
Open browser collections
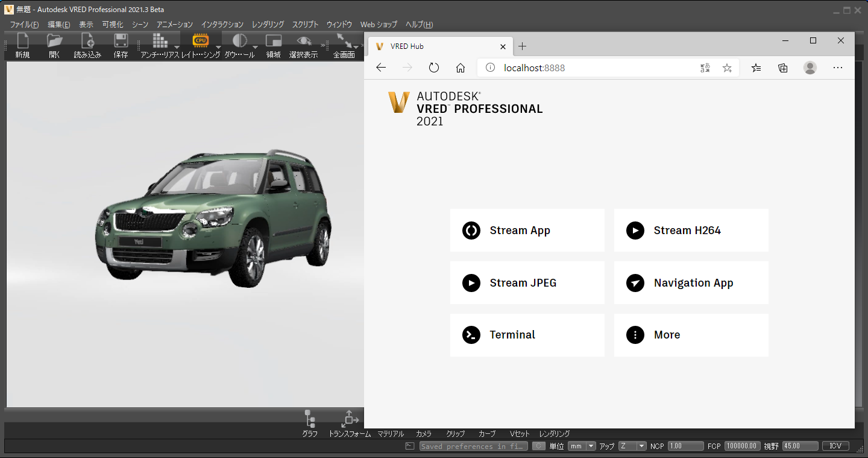[783, 68]
